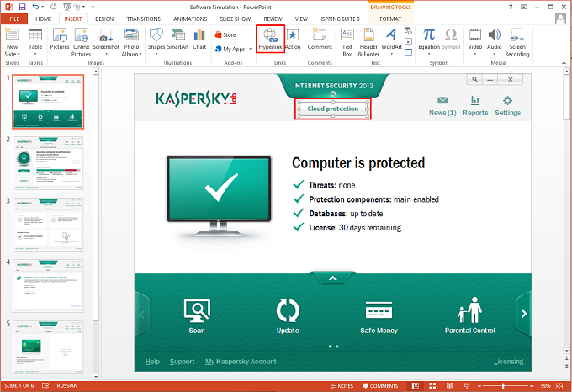572x392 pixels.
Task: Click the Update icon on slide
Action: click(288, 316)
